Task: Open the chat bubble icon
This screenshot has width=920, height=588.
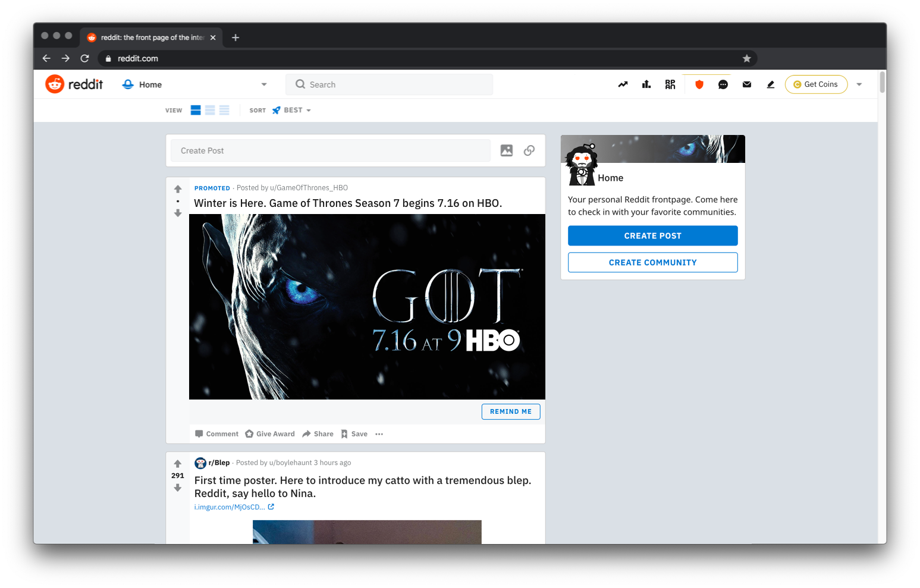Action: pyautogui.click(x=723, y=84)
